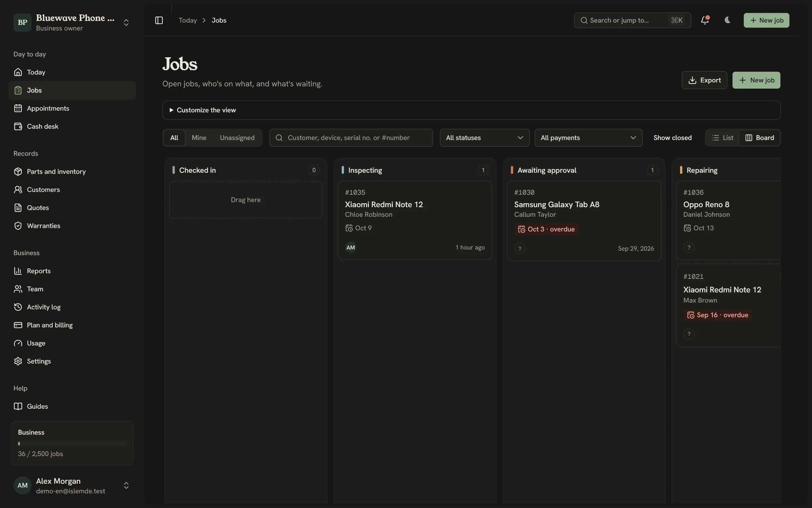
Task: Click the Inspecting count badge
Action: (483, 170)
